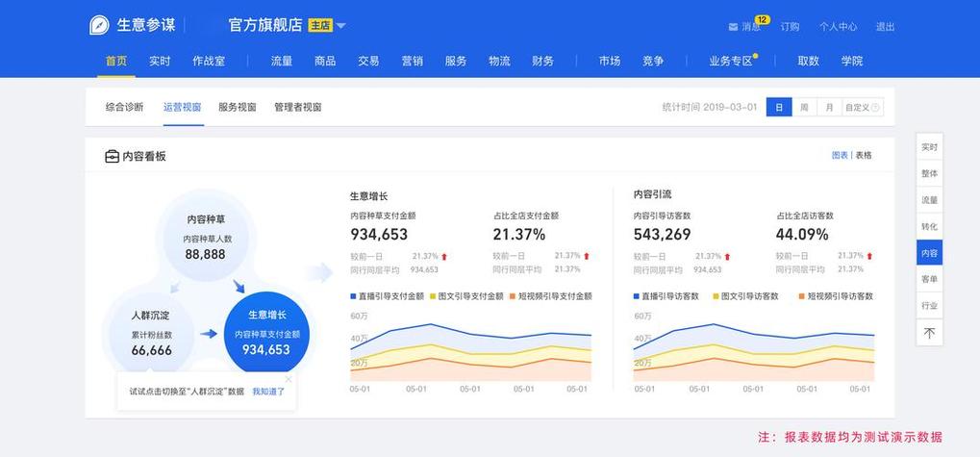Open the 流量 navigation tab
Image resolution: width=980 pixels, height=457 pixels.
tap(281, 62)
